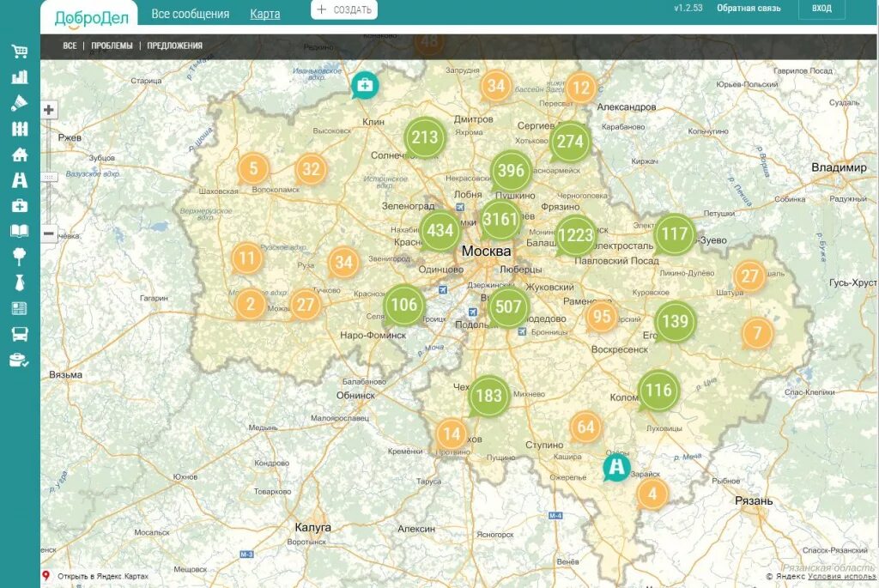879x588 pixels.
Task: Open the 106 cluster near Наро-Фоминск
Action: click(404, 305)
